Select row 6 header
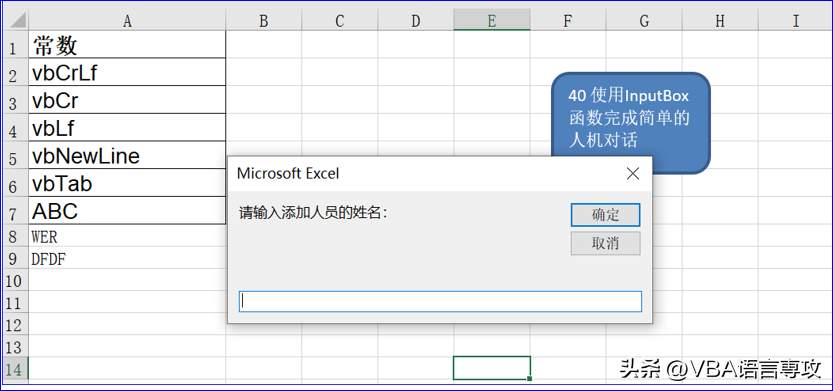 point(14,183)
